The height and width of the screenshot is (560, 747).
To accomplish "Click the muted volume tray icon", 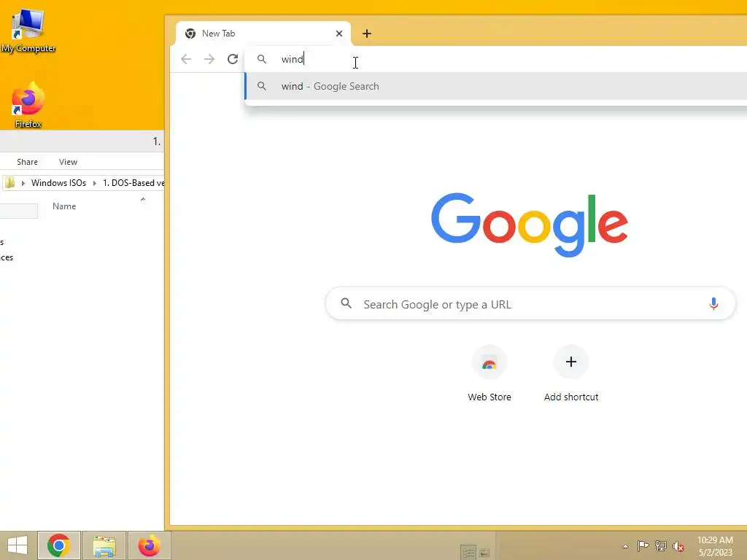I will [678, 547].
